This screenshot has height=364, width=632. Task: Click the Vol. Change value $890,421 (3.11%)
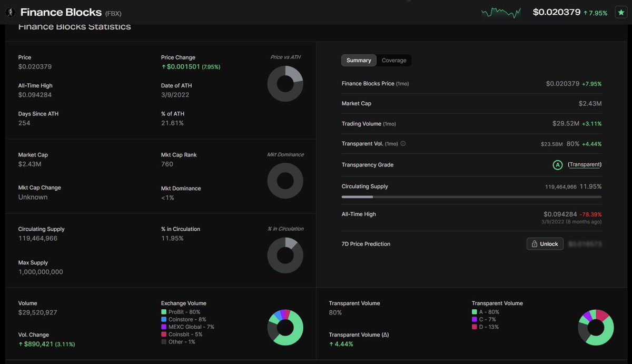(x=46, y=344)
